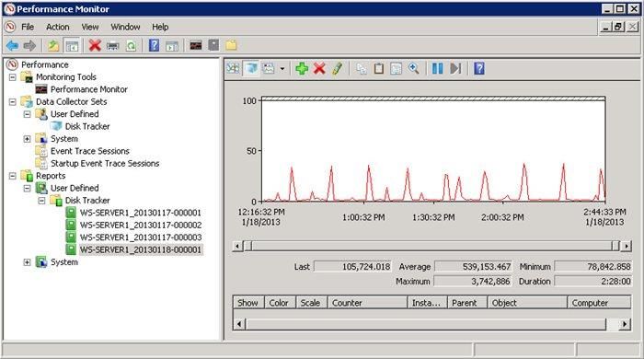The height and width of the screenshot is (359, 644).
Task: Click the Paste Counter List clipboard icon
Action: coord(379,68)
